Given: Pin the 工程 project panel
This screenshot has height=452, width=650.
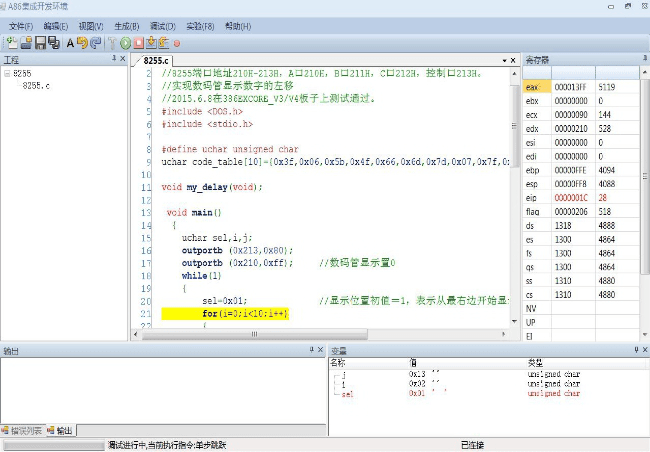Looking at the screenshot, I should click(112, 60).
